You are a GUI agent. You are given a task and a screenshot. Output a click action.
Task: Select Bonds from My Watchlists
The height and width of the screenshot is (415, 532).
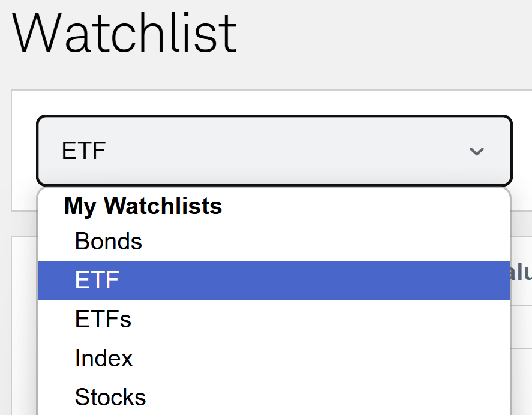(x=109, y=242)
